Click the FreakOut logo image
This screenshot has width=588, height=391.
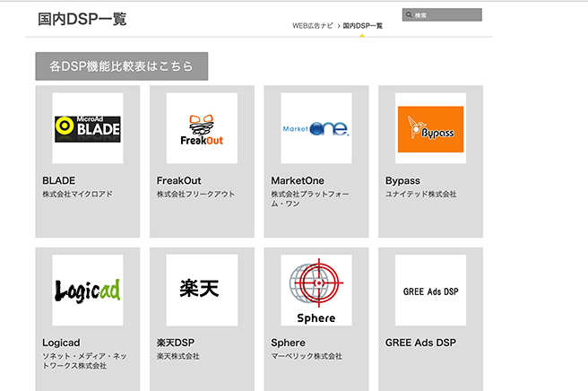point(202,128)
